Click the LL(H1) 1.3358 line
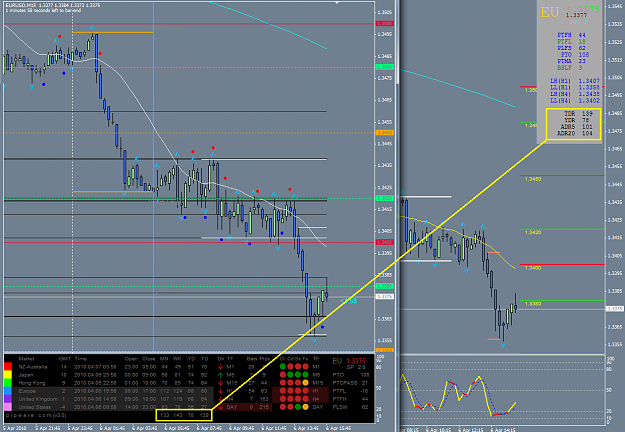 click(575, 87)
